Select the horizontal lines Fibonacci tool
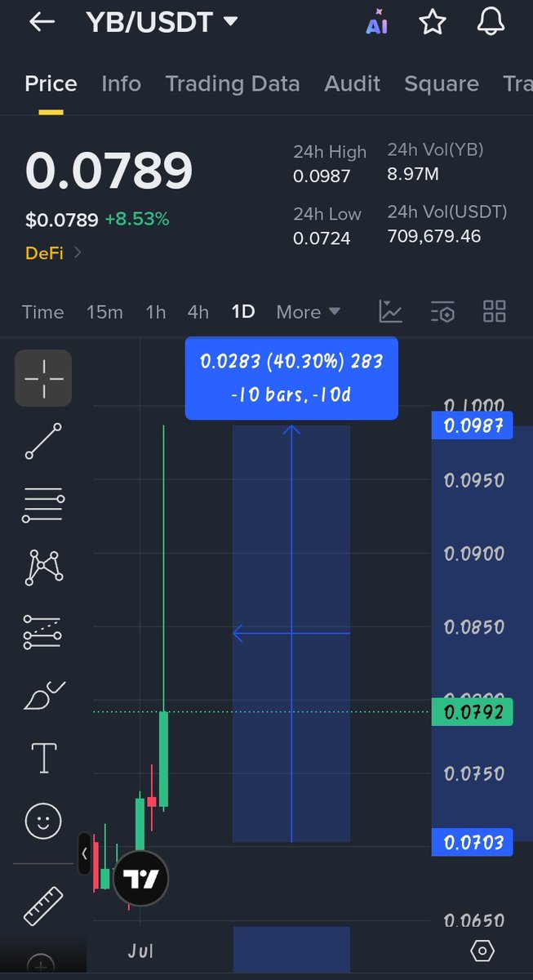The width and height of the screenshot is (533, 980). pos(43,506)
